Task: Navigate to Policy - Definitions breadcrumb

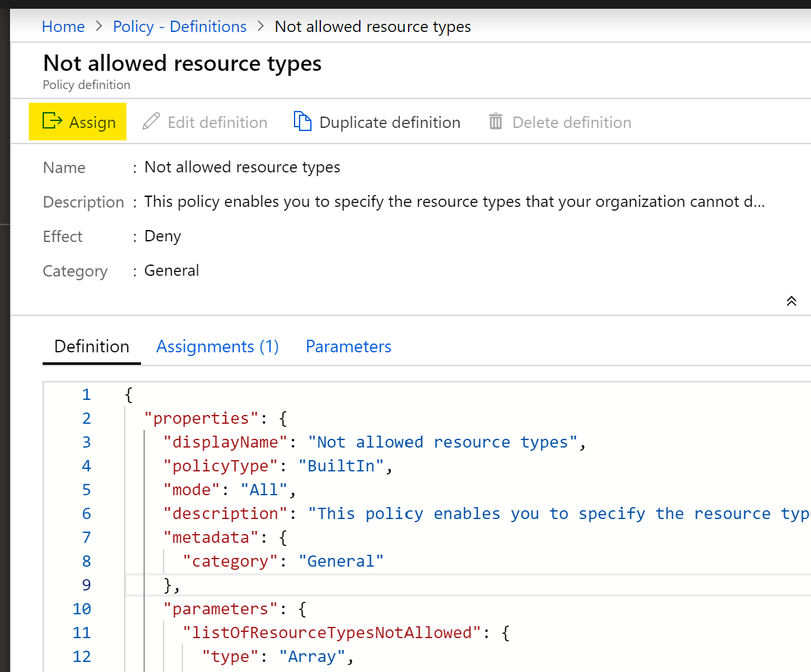Action: point(180,27)
